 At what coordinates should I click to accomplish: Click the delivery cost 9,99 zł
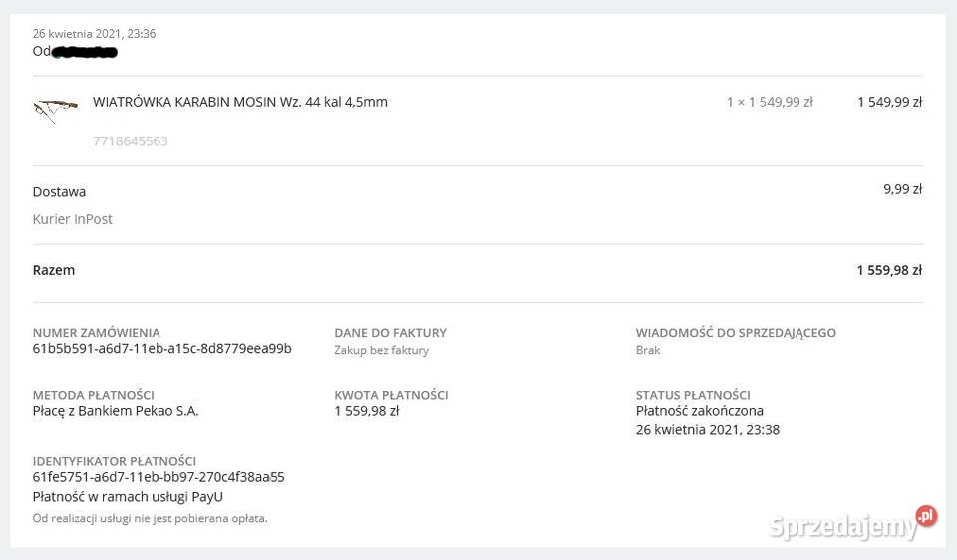pos(902,189)
